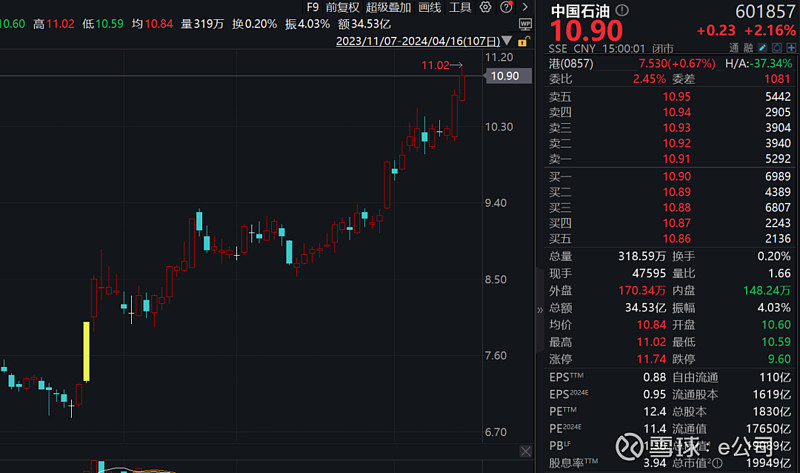Click the PE TTM value 12.4
The width and height of the screenshot is (800, 473).
[655, 411]
